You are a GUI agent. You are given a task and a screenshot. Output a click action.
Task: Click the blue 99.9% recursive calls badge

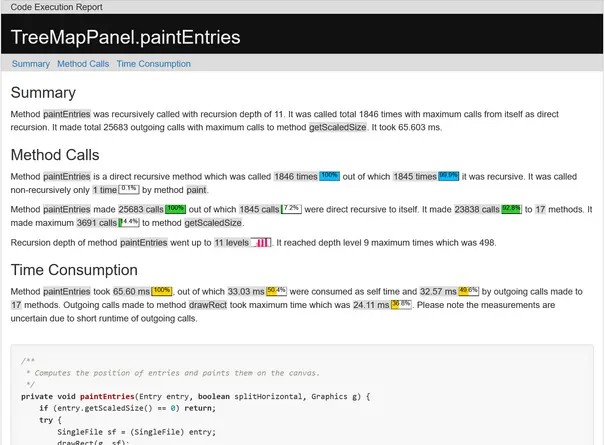coord(449,175)
